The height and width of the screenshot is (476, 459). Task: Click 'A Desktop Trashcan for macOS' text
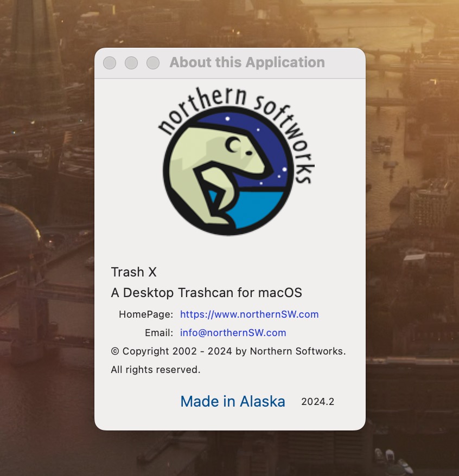click(207, 293)
